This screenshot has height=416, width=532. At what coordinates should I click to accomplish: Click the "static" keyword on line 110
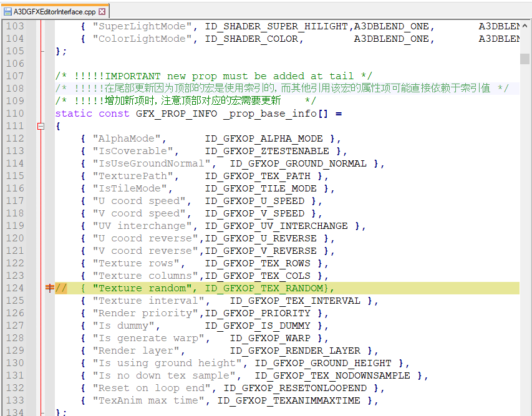click(74, 114)
